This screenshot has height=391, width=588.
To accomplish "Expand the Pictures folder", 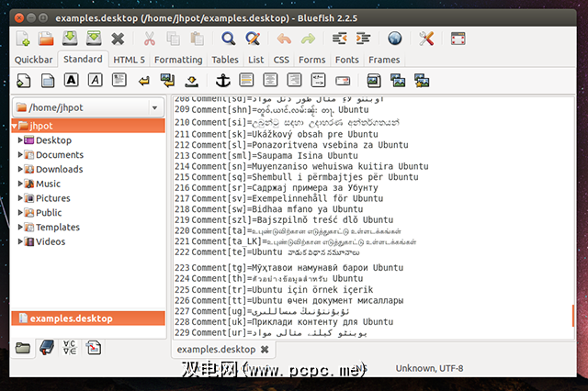I will tap(20, 197).
